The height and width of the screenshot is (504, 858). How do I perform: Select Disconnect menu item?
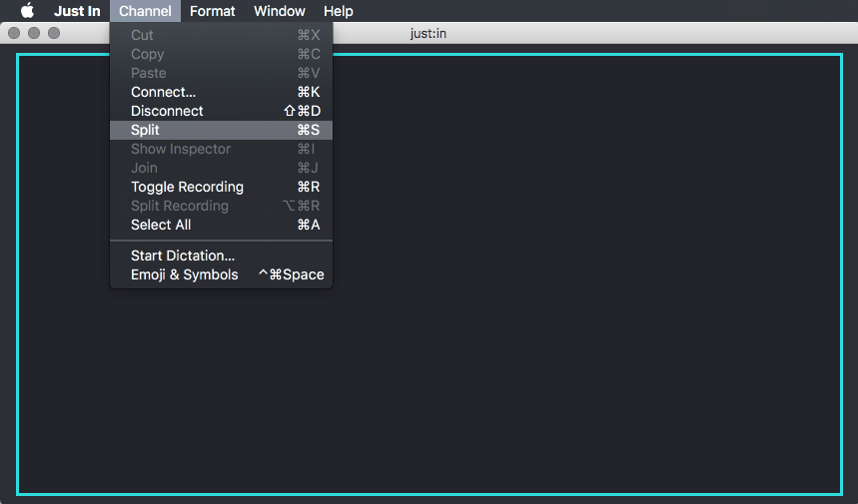click(x=221, y=111)
